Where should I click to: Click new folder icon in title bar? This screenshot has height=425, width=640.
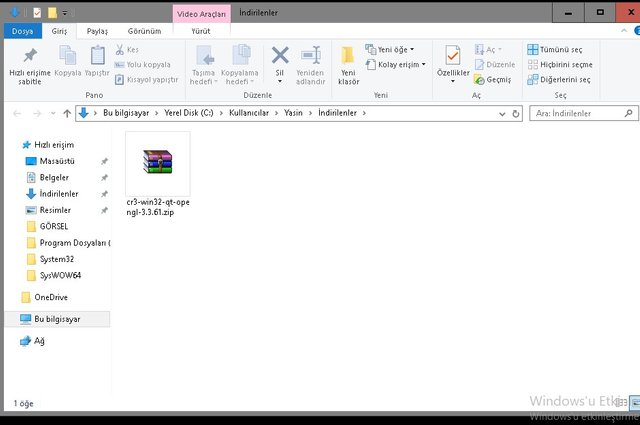52,13
